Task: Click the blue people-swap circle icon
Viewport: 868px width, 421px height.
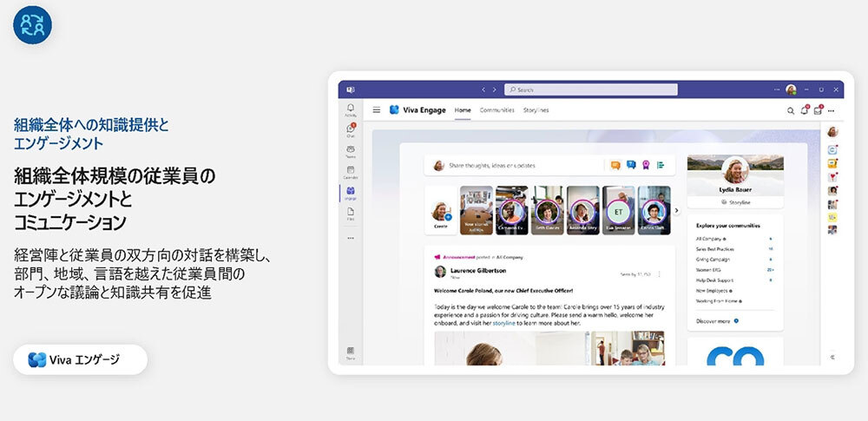Action: [33, 25]
